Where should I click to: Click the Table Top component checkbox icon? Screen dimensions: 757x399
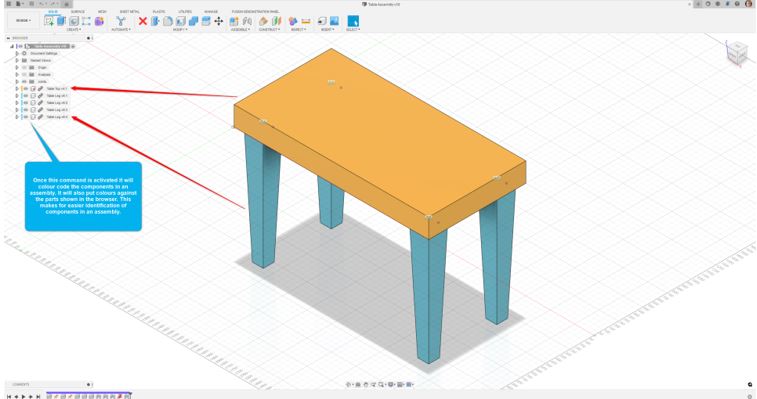(x=33, y=88)
